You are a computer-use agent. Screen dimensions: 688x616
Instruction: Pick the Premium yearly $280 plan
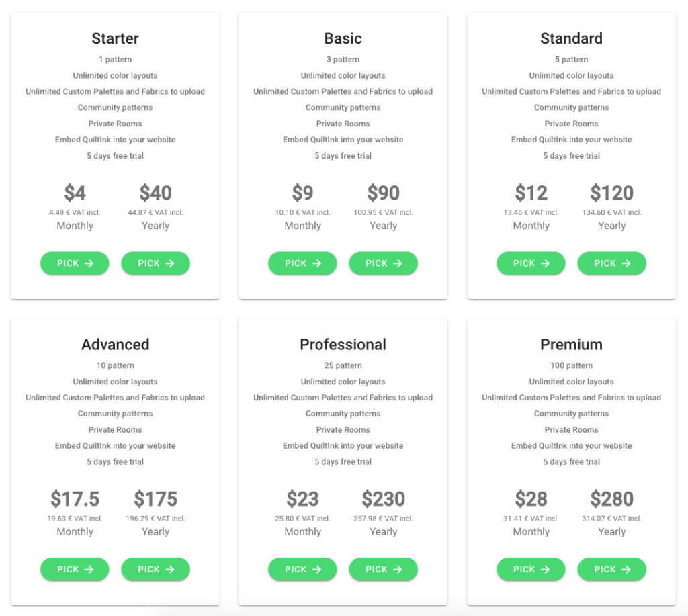pos(611,570)
